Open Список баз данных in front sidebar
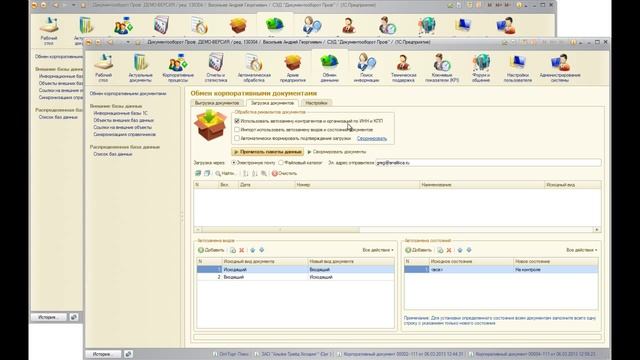The width and height of the screenshot is (640, 360). click(113, 154)
